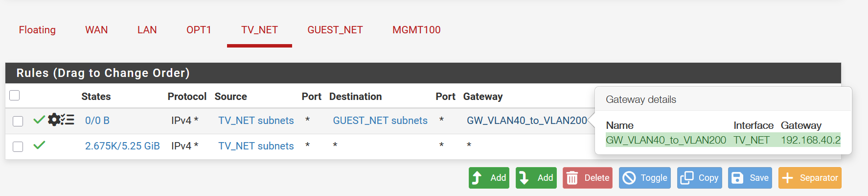
Task: Click the GUEST_NET subnets destination link
Action: pos(380,121)
